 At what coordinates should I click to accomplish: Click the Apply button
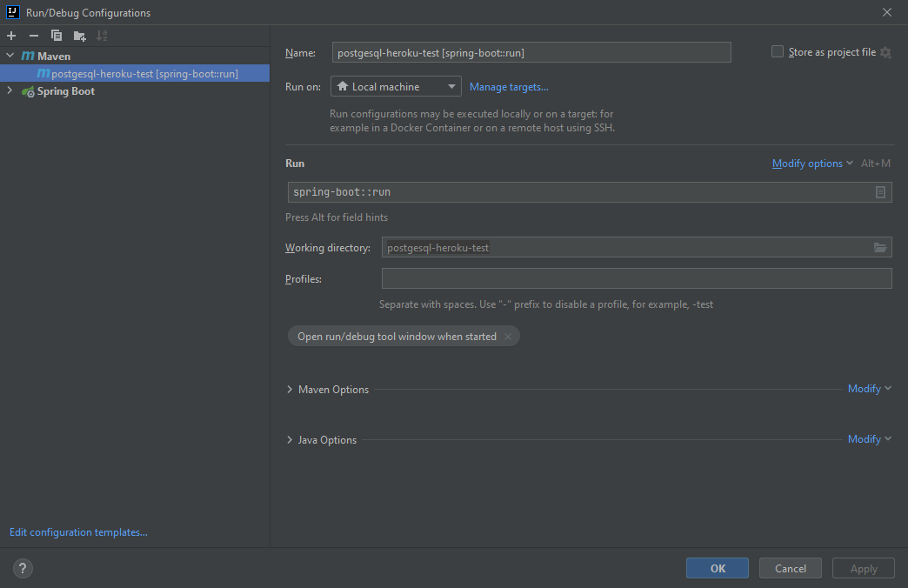864,568
